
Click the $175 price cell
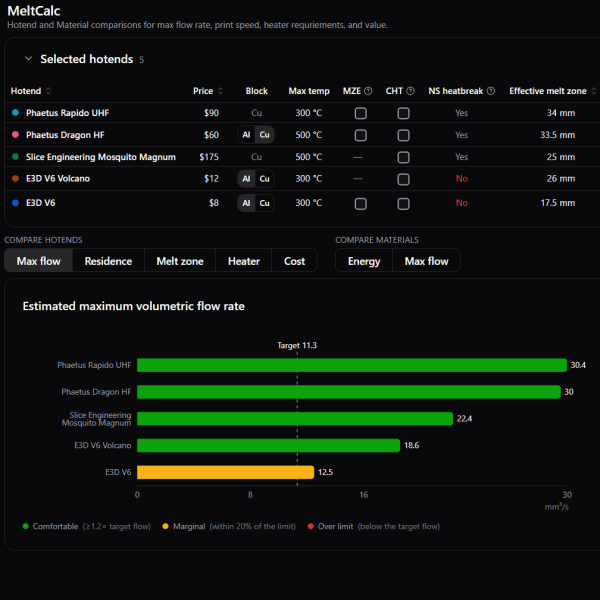click(x=209, y=157)
